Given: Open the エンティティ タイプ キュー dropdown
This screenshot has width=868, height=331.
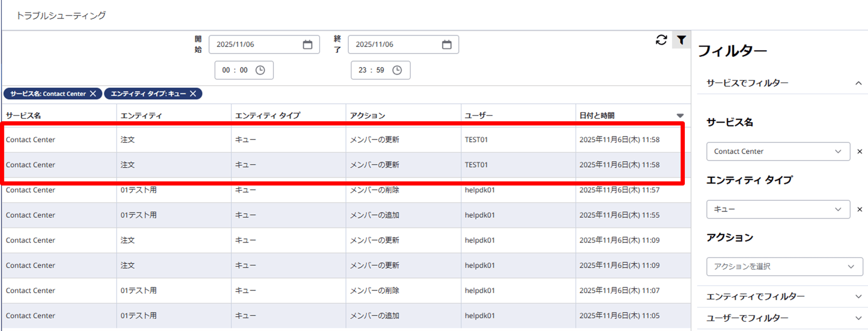Looking at the screenshot, I should [778, 209].
